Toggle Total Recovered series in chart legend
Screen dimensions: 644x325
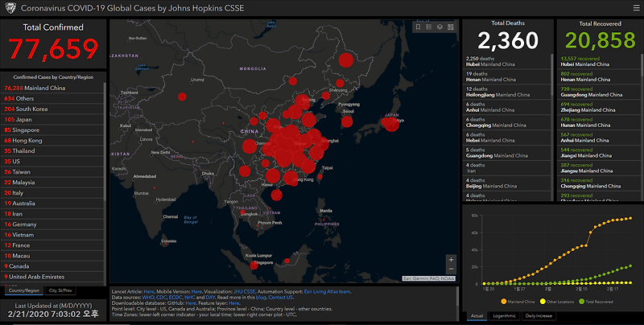click(596, 302)
